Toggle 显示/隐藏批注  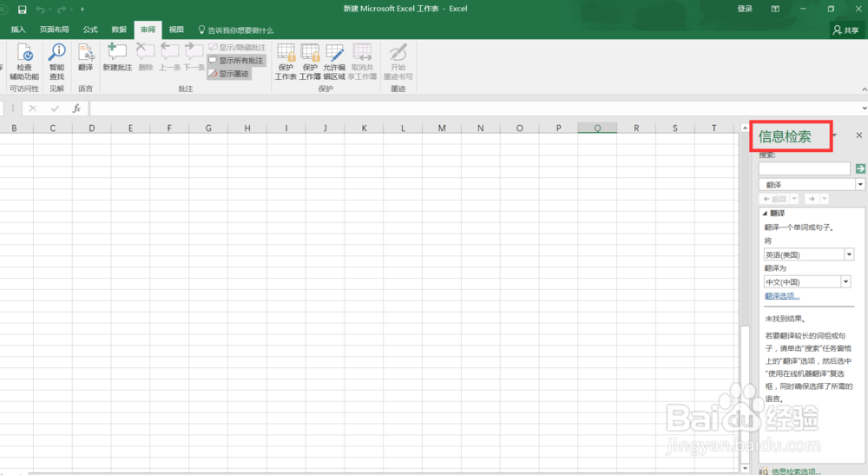pos(238,48)
